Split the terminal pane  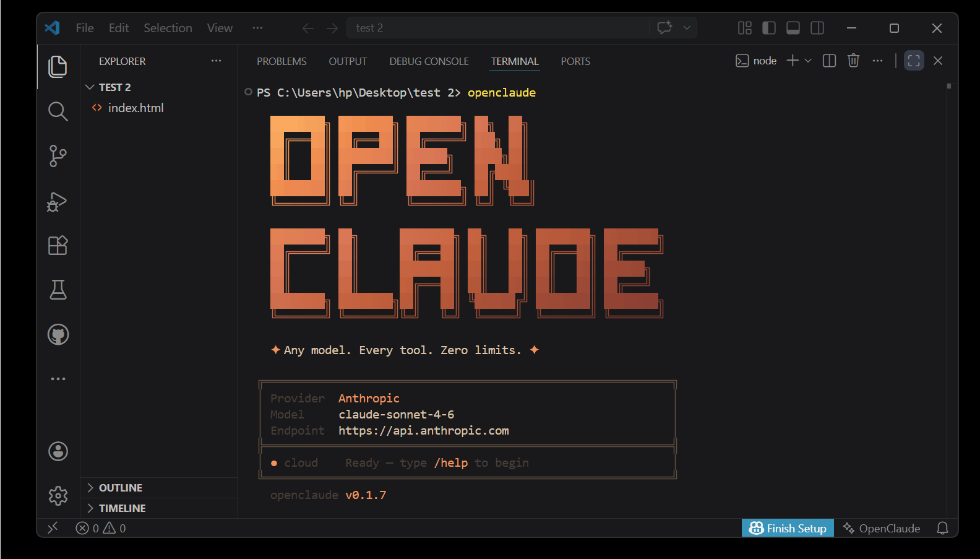(x=829, y=61)
